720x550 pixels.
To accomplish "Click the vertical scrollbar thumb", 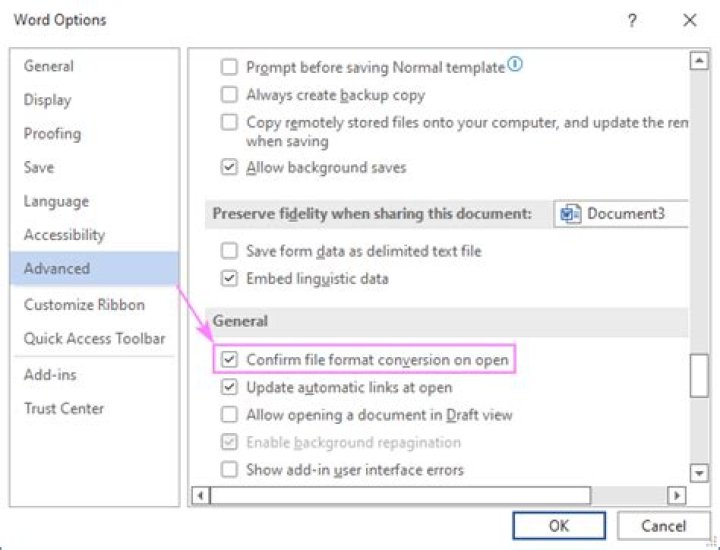I will (x=699, y=375).
